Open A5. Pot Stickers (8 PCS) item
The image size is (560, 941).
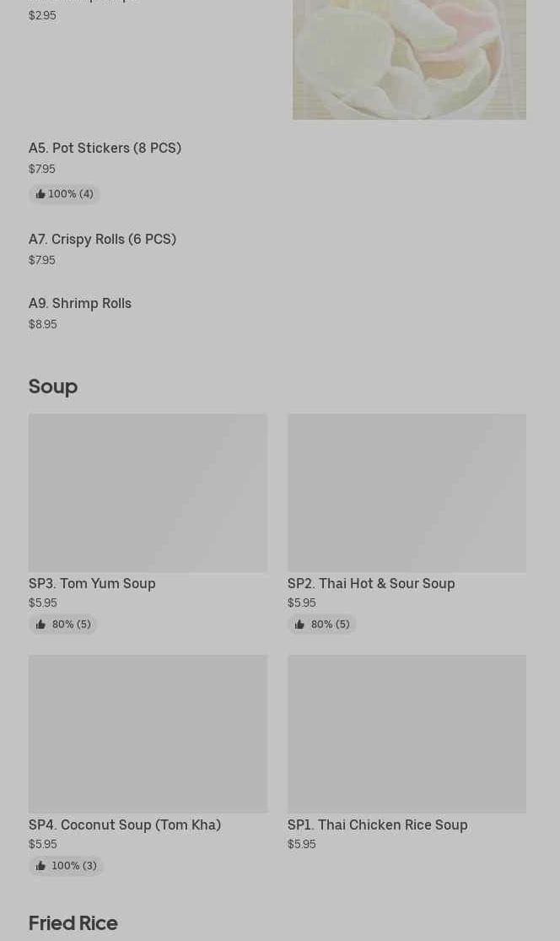point(105,149)
